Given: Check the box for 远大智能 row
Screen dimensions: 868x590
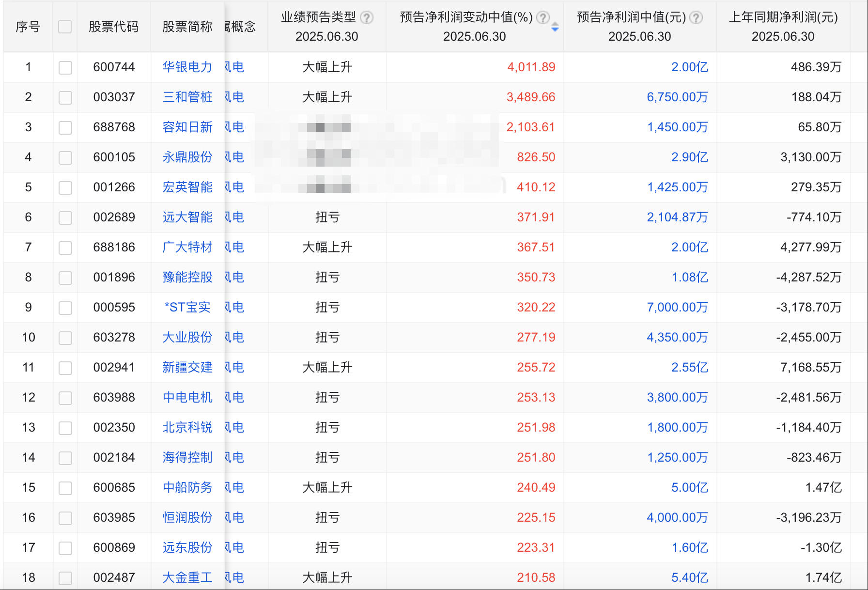Looking at the screenshot, I should [x=65, y=217].
